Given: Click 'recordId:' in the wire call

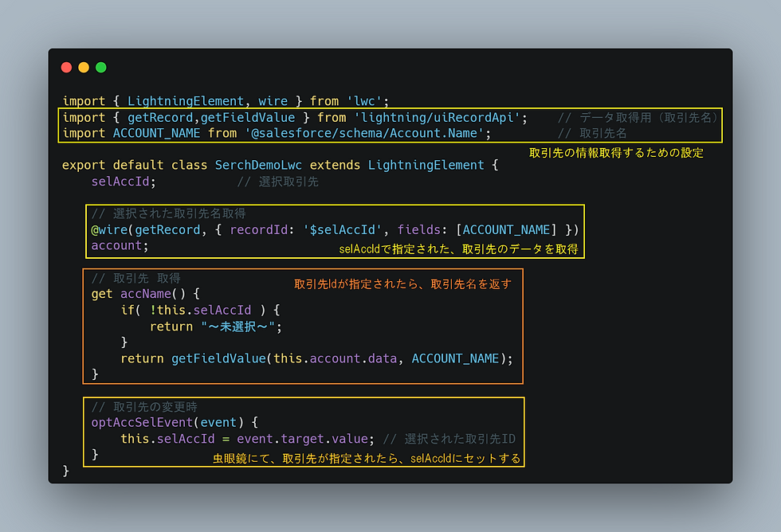Looking at the screenshot, I should click(262, 230).
